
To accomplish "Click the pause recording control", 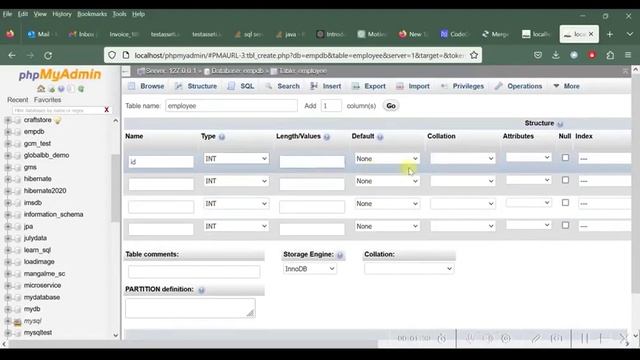I will point(584,338).
